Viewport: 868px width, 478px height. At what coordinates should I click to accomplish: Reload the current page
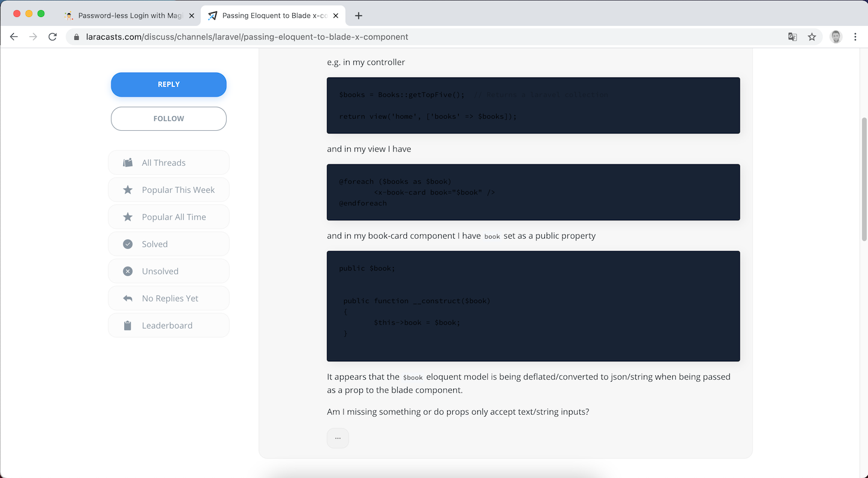[52, 37]
